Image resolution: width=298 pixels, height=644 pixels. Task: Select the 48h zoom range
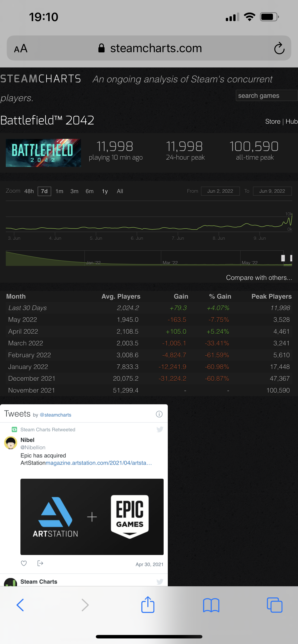29,191
